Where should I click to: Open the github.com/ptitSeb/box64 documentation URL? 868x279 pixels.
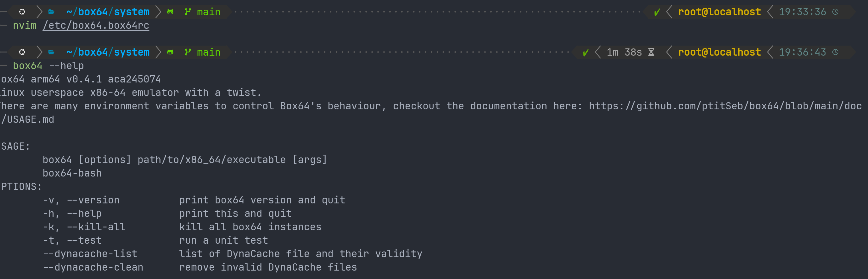725,106
